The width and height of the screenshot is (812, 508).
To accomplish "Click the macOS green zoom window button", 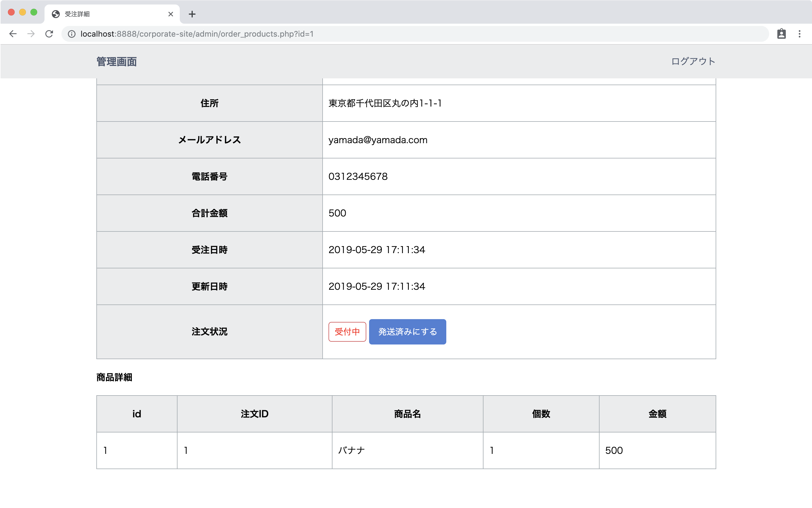I will pos(34,12).
